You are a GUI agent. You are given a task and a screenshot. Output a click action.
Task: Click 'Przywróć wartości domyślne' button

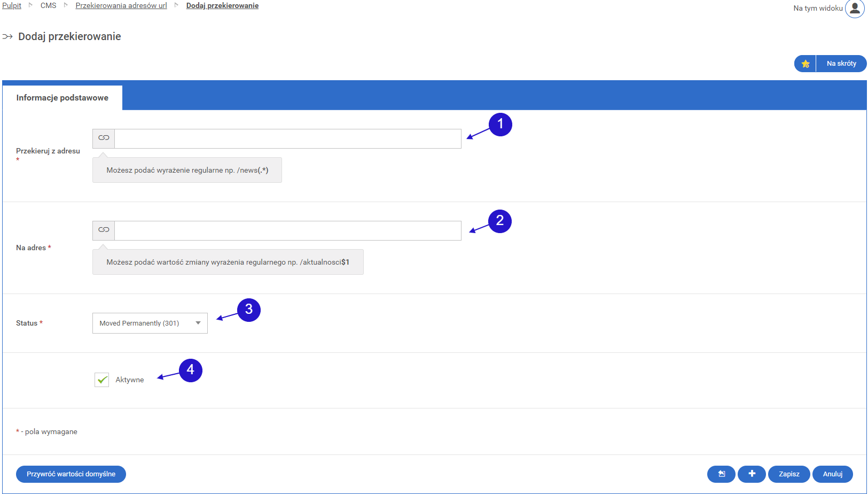tap(71, 474)
